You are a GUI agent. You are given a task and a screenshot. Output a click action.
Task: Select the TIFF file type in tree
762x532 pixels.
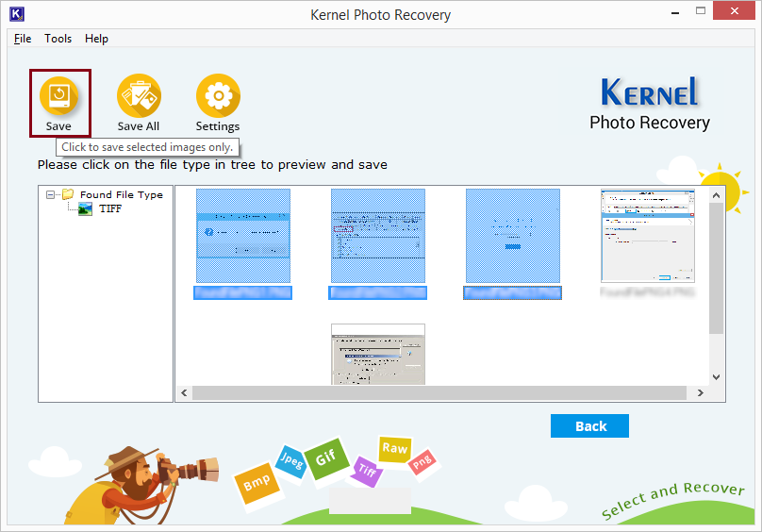(x=110, y=208)
